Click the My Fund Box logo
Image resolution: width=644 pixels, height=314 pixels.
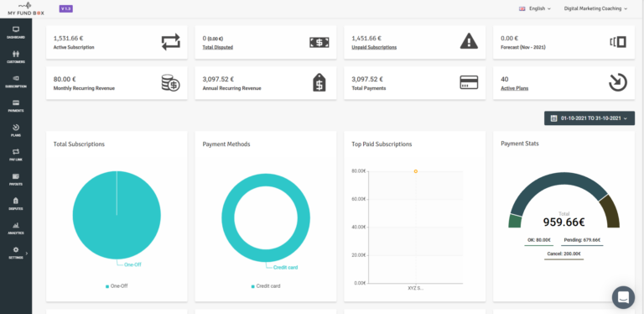25,8
